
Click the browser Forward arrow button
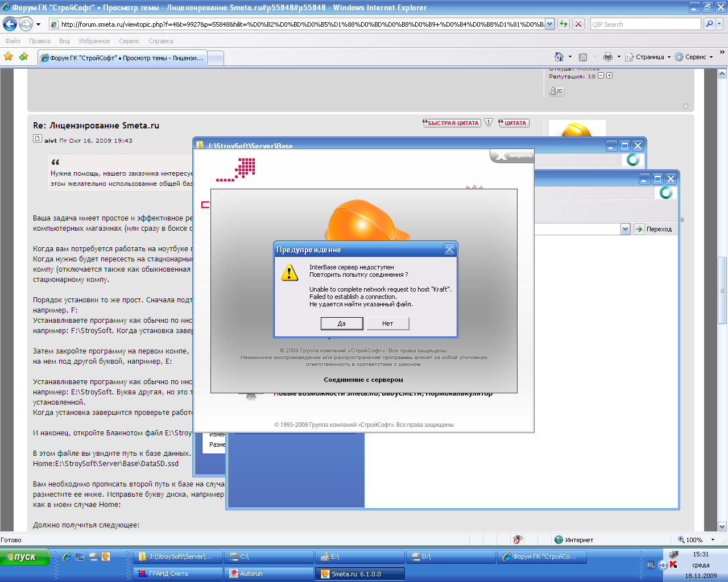tap(26, 24)
